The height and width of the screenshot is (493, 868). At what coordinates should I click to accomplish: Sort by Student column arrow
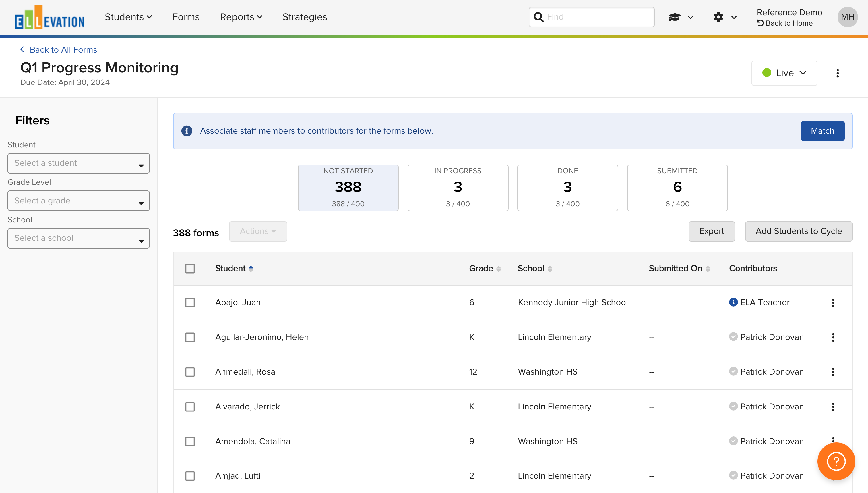click(x=251, y=269)
